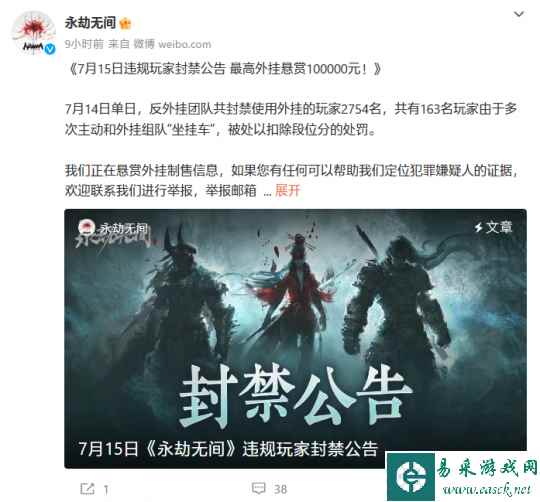Click the 易采游戏网 watermark logo

(411, 477)
